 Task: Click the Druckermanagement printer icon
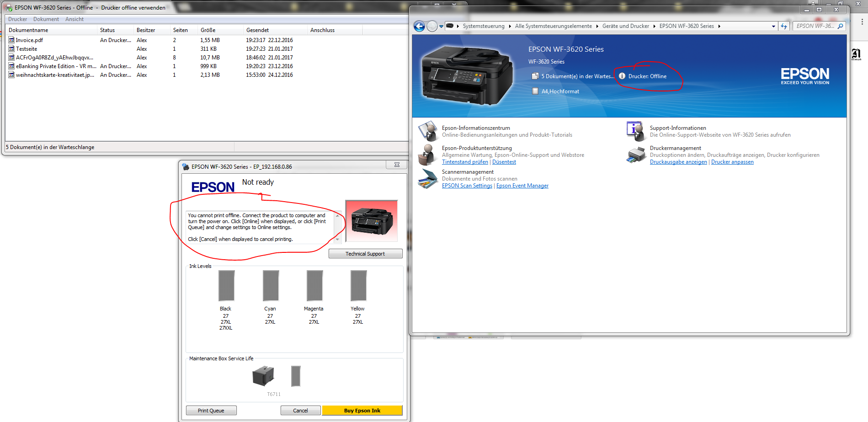point(635,155)
